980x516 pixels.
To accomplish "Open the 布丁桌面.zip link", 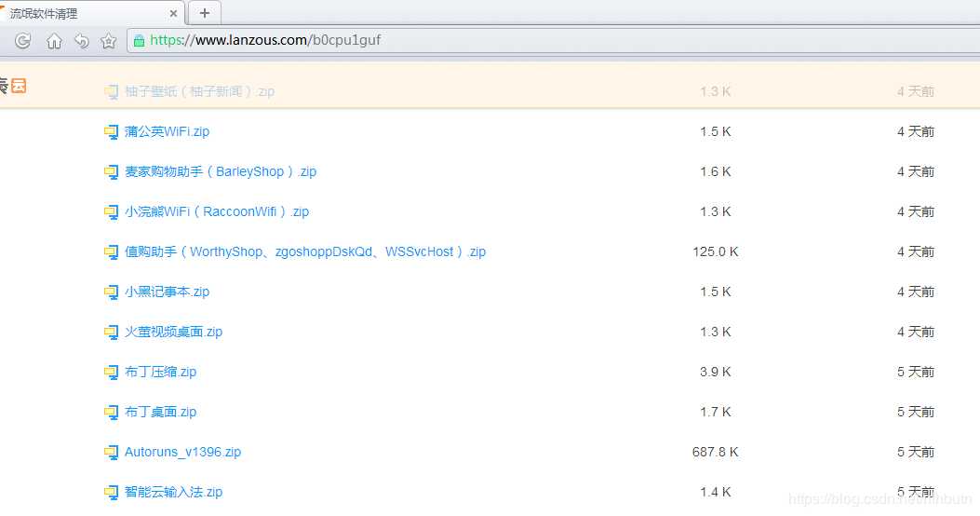I will [x=161, y=412].
